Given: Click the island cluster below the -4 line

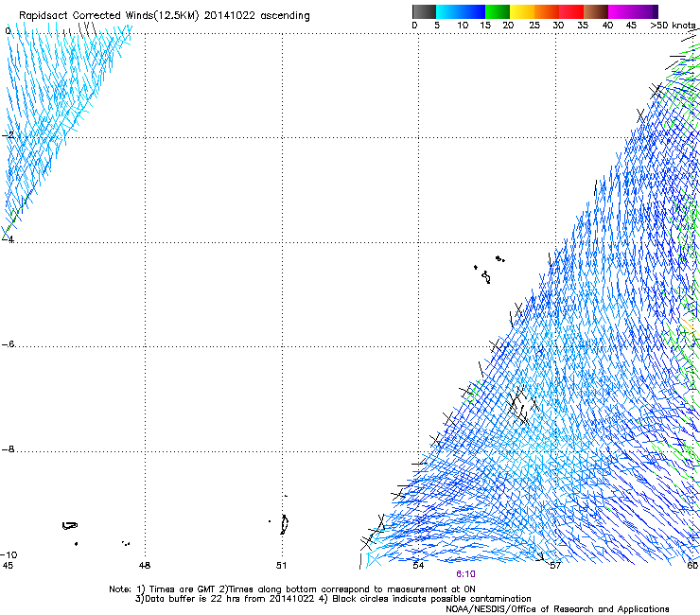Looking at the screenshot, I should pyautogui.click(x=488, y=271).
